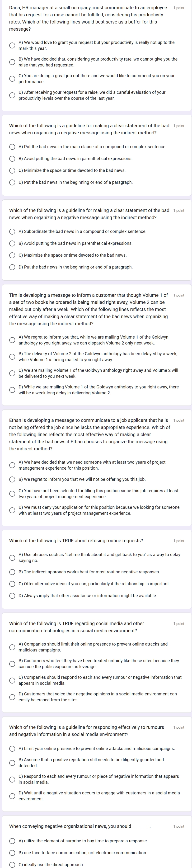The height and width of the screenshot is (868, 192).
Task: Choose 'Subordinate the bad news' option
Action: [x=12, y=231]
